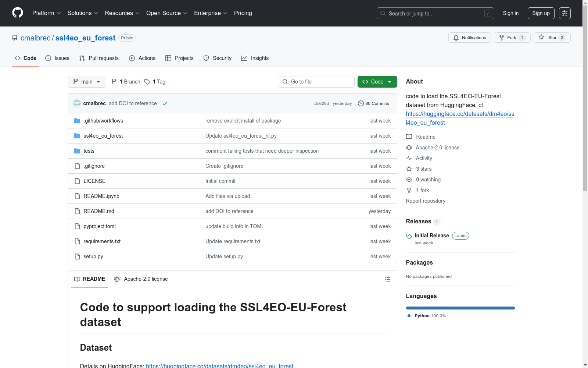Click the README.ipynb file icon
Viewport: 588px width, 368px height.
point(77,196)
